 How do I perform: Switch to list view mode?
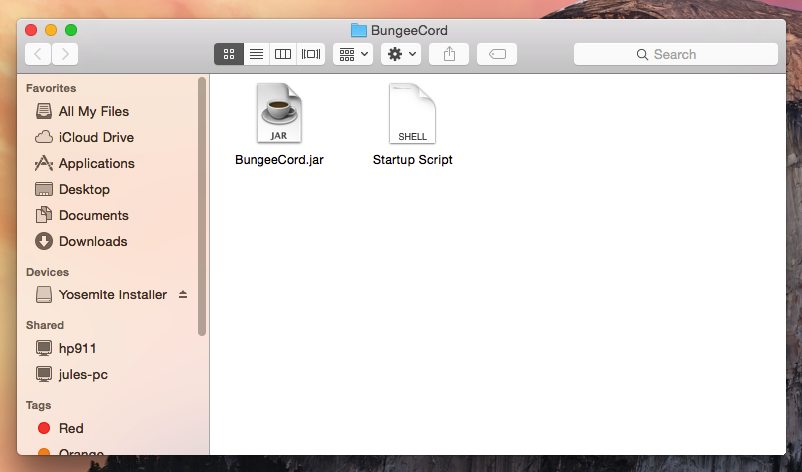[x=256, y=54]
